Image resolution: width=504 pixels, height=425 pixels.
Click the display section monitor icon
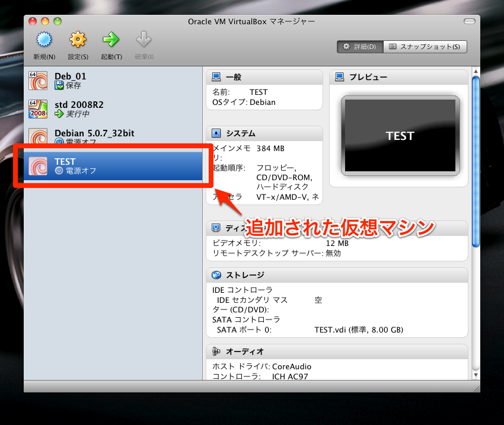[x=216, y=228]
